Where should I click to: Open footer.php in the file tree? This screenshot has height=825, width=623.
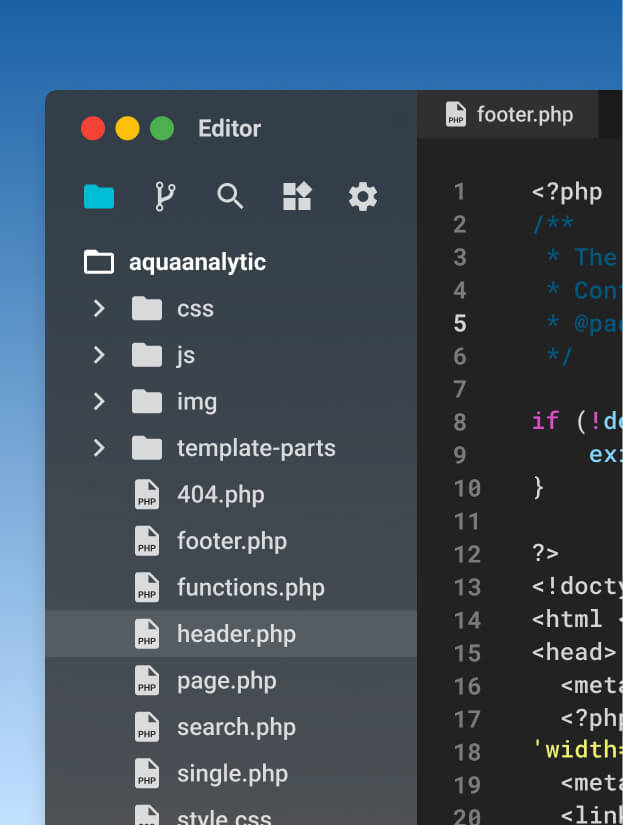point(231,541)
